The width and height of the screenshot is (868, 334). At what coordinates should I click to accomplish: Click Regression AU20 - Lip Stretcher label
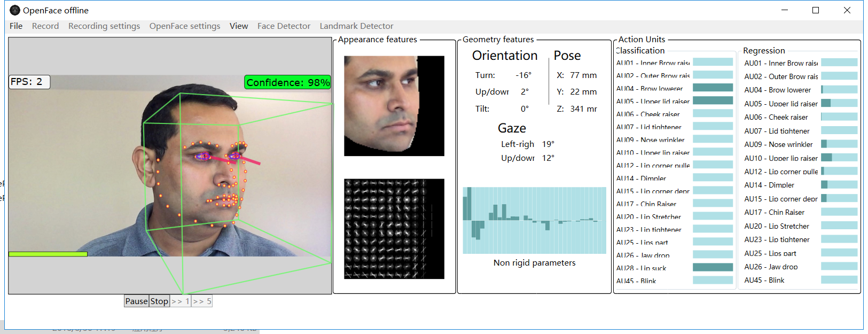pos(777,226)
